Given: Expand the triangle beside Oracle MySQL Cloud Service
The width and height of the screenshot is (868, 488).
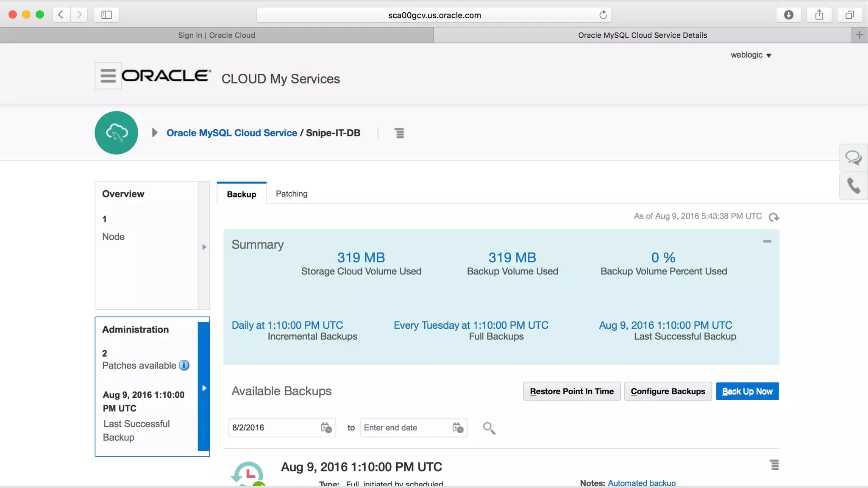Looking at the screenshot, I should [x=155, y=133].
